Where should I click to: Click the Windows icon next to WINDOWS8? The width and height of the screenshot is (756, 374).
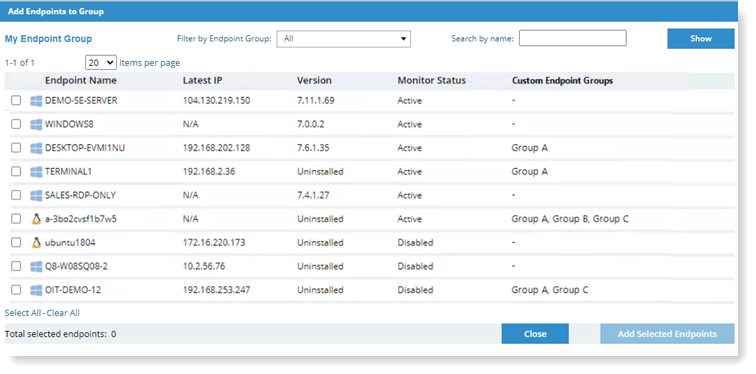click(x=36, y=124)
